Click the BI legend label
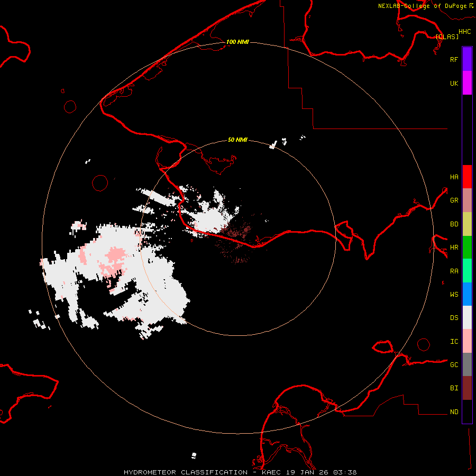The width and height of the screenshot is (476, 476). pyautogui.click(x=454, y=388)
